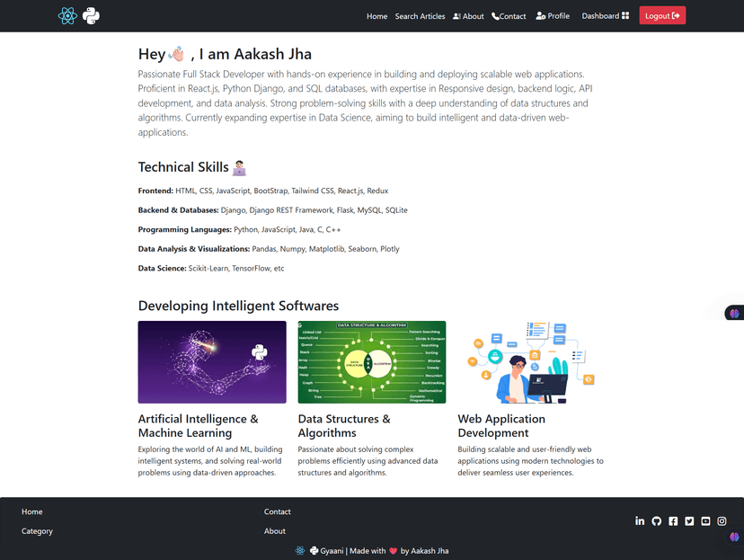The width and height of the screenshot is (744, 560).
Task: Open the Dashboard from the navbar
Action: coord(605,16)
